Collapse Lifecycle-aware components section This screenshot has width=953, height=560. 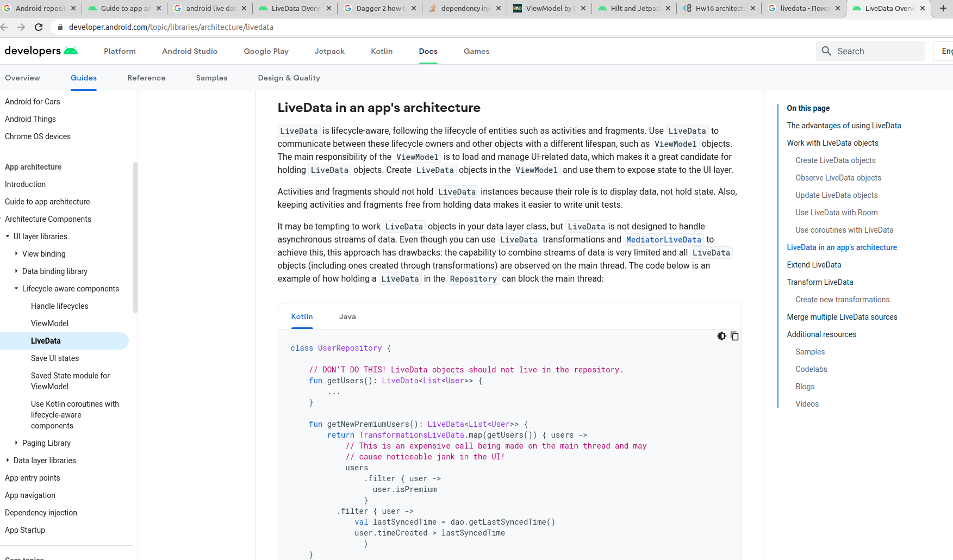point(16,289)
